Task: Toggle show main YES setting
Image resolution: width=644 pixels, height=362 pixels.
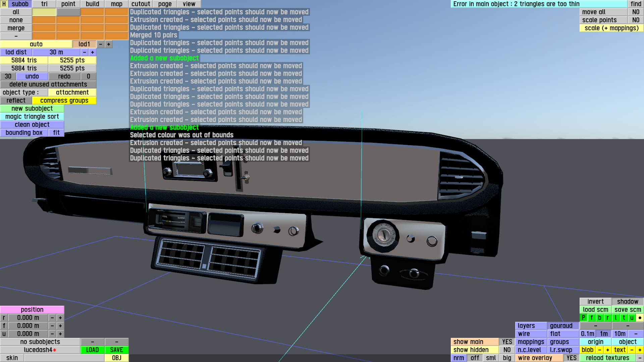Action: [x=507, y=342]
